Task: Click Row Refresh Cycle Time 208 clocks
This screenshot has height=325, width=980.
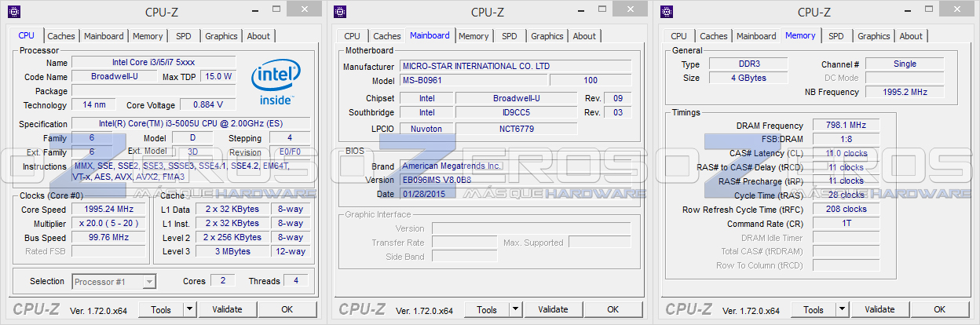Action: (846, 210)
